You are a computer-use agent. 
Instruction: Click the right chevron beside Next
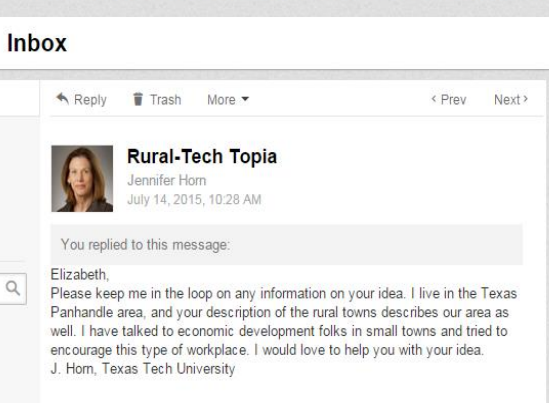click(525, 99)
